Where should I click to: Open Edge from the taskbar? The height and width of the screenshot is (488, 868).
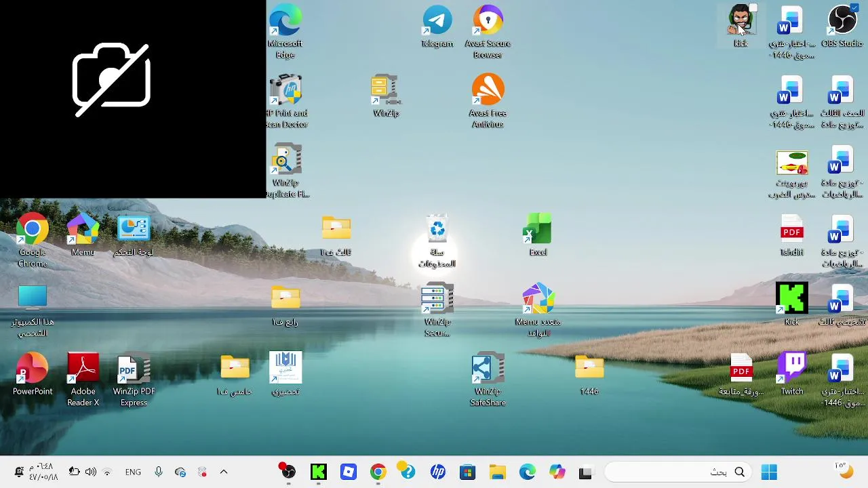(528, 472)
